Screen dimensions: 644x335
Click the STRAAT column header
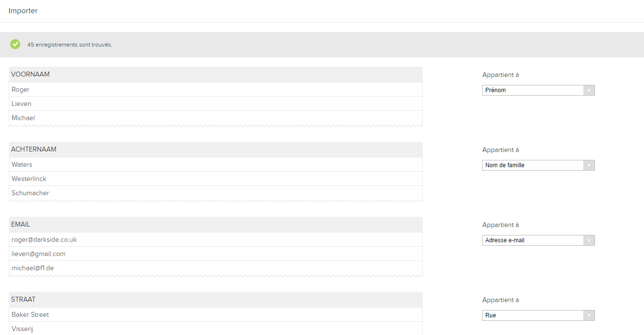click(x=23, y=300)
